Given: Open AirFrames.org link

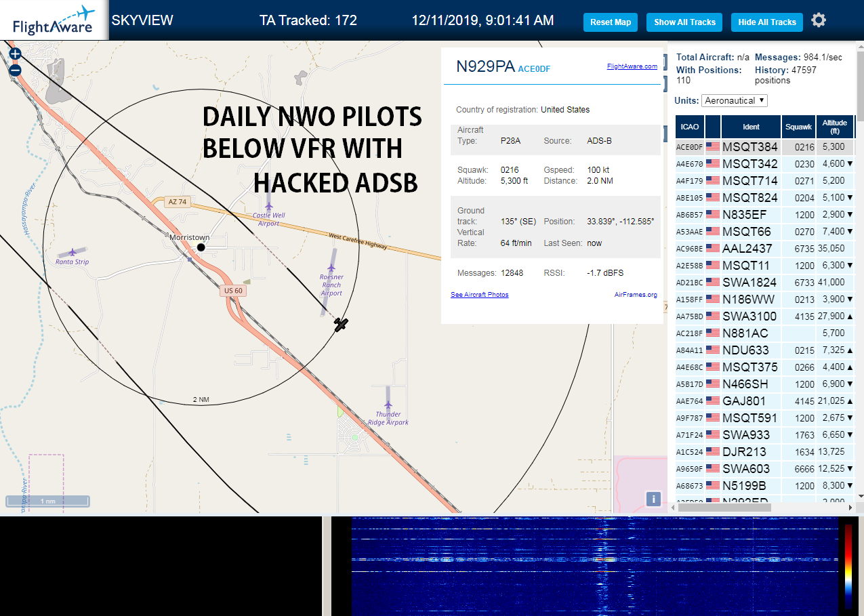Looking at the screenshot, I should pos(636,295).
